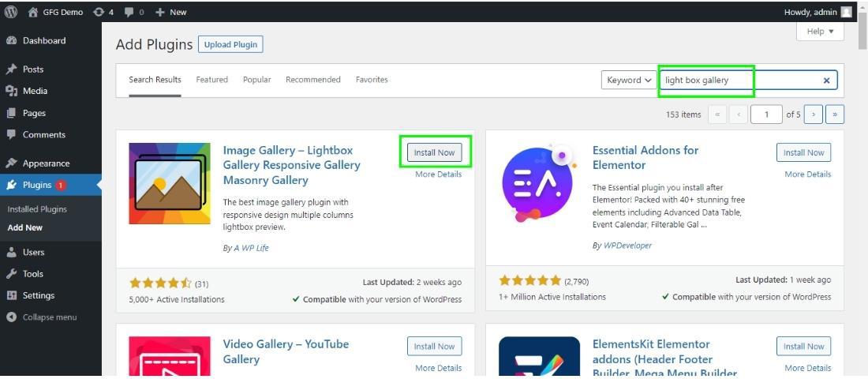
Task: Open the comments bubble in admin bar
Action: (134, 12)
